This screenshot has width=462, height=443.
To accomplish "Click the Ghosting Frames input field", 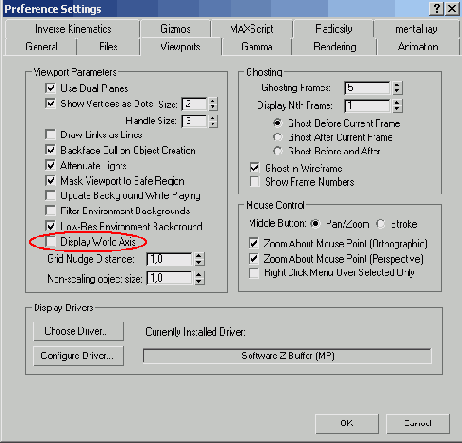I will [x=367, y=88].
